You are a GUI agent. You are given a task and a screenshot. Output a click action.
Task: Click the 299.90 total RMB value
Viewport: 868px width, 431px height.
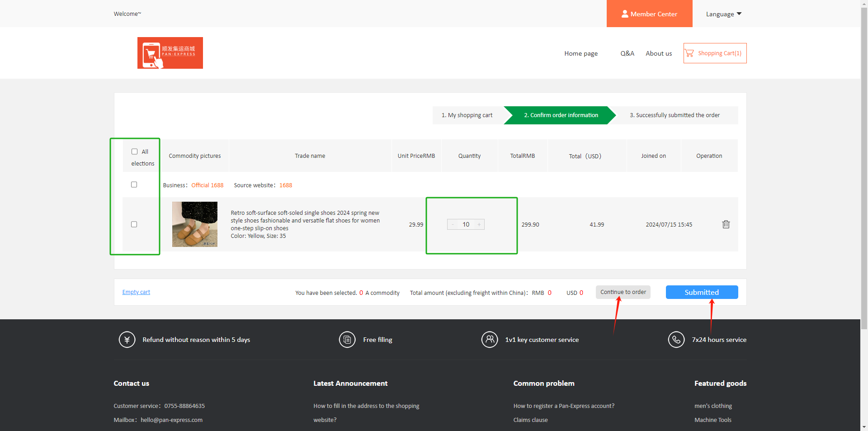click(530, 225)
